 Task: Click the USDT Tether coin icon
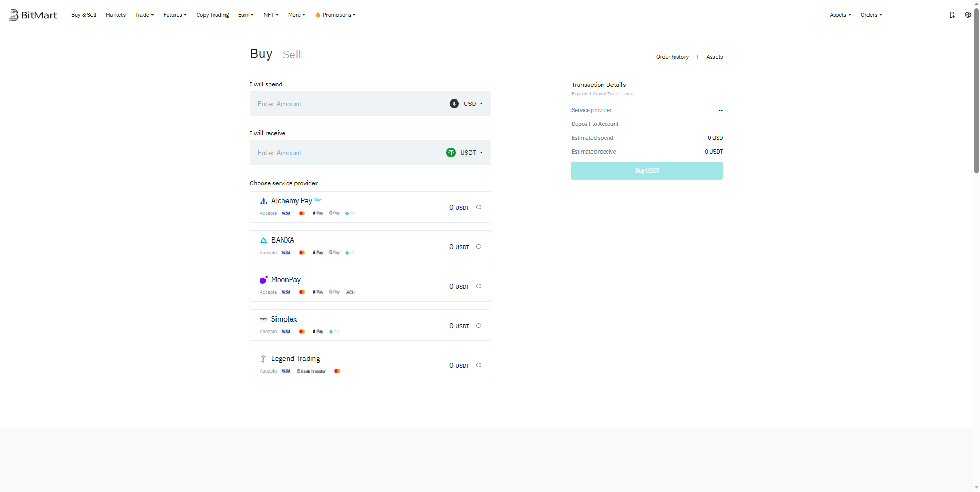pos(451,153)
